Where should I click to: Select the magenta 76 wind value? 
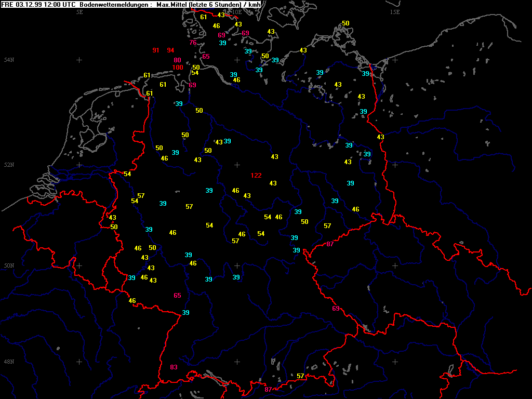coord(193,43)
